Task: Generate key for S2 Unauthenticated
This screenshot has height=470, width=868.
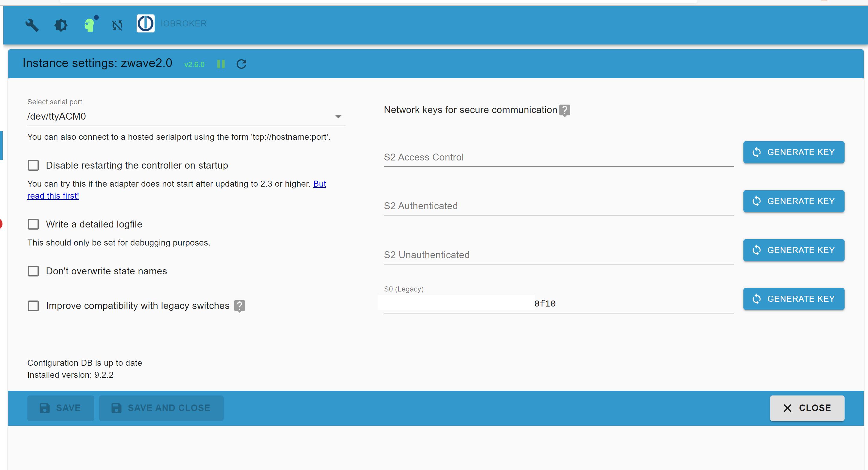Action: click(794, 250)
